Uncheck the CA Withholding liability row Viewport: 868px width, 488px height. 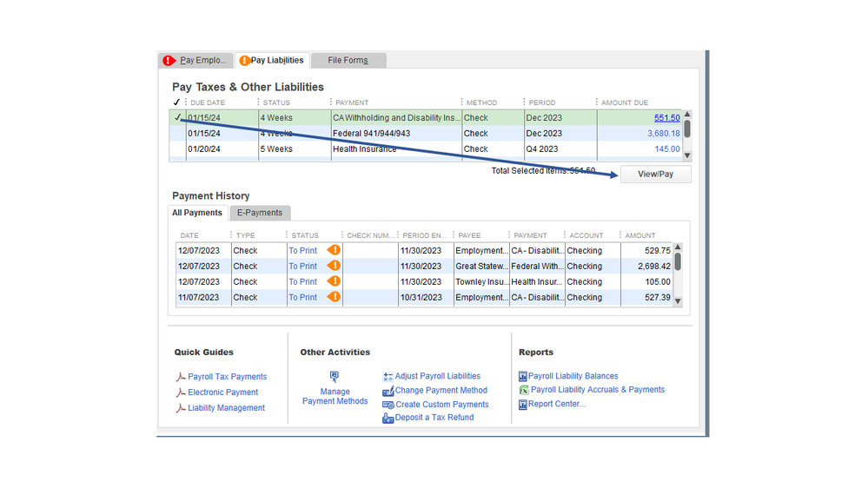point(178,117)
